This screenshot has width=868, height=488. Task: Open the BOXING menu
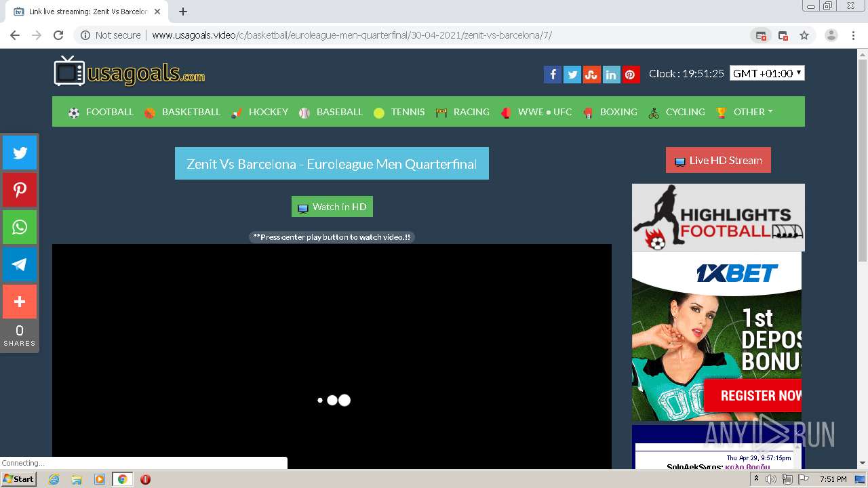coord(610,112)
